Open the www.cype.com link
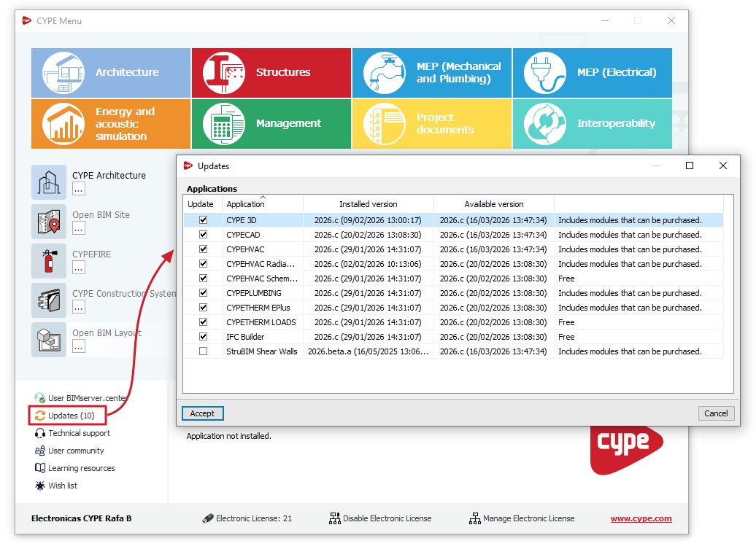The height and width of the screenshot is (549, 756). point(641,518)
